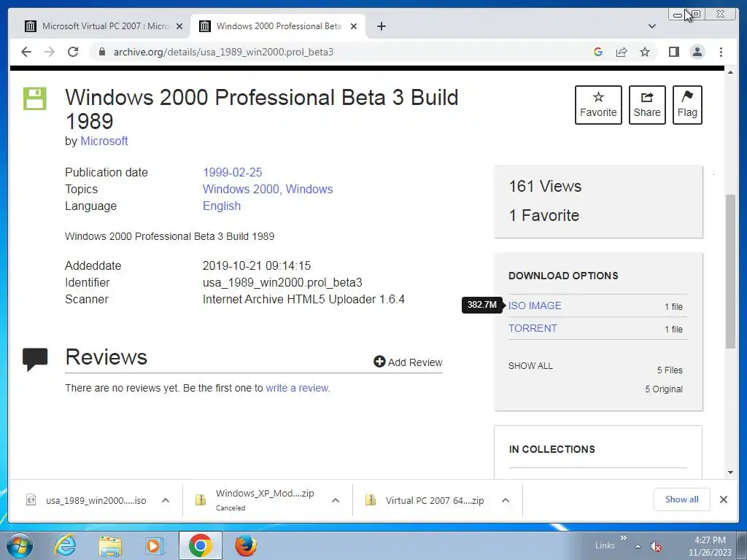Click SHOW ALL download files
The height and width of the screenshot is (560, 747).
coord(530,366)
